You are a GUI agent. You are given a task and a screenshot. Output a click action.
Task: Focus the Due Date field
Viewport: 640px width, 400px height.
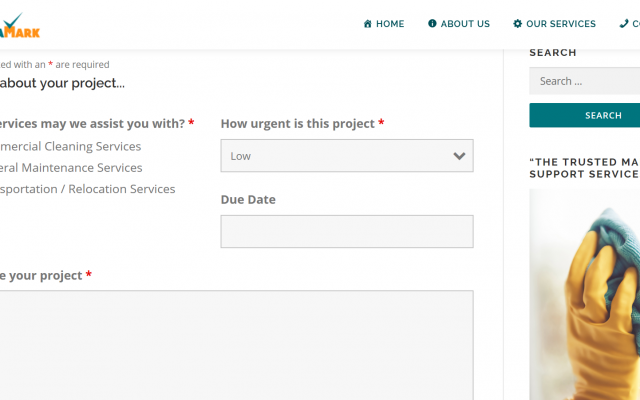tap(346, 232)
